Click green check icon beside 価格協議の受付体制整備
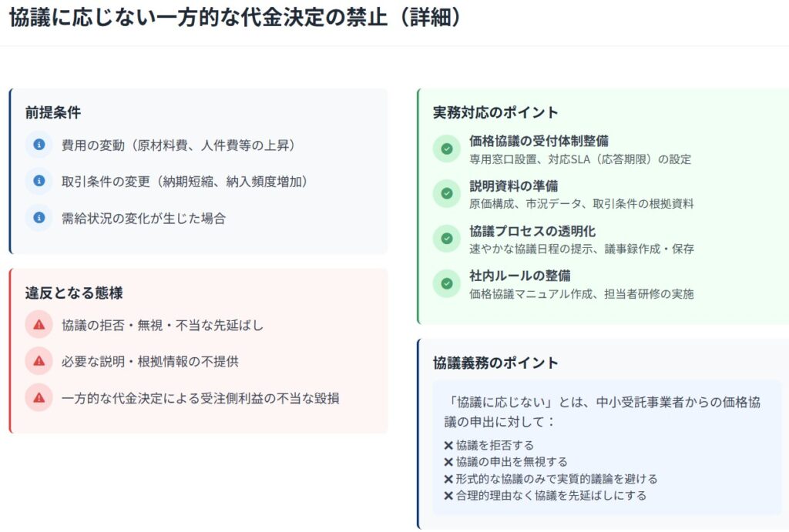The width and height of the screenshot is (789, 532). 446,149
